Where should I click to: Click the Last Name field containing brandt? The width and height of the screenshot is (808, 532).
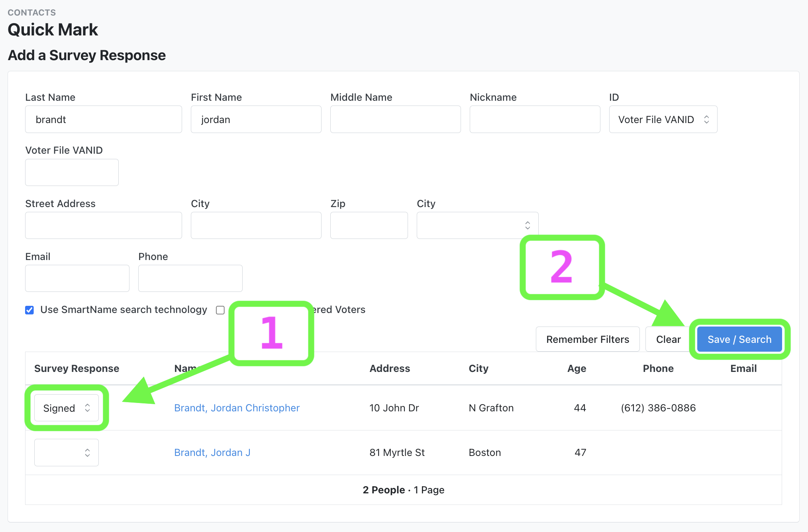[x=103, y=119]
